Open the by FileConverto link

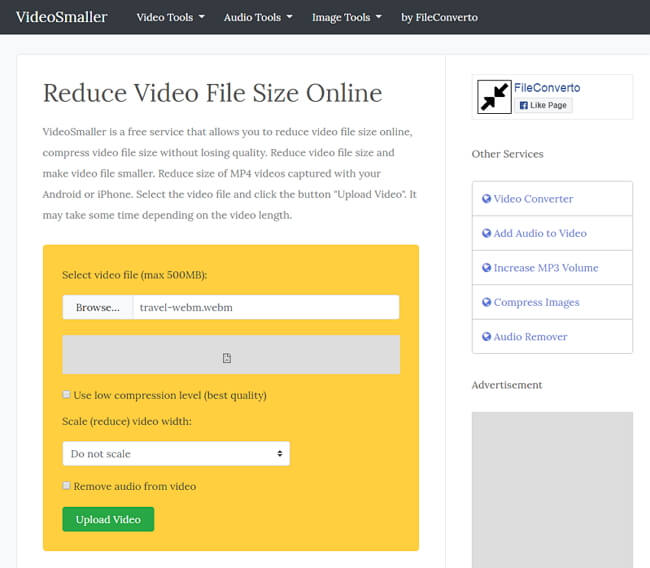439,17
